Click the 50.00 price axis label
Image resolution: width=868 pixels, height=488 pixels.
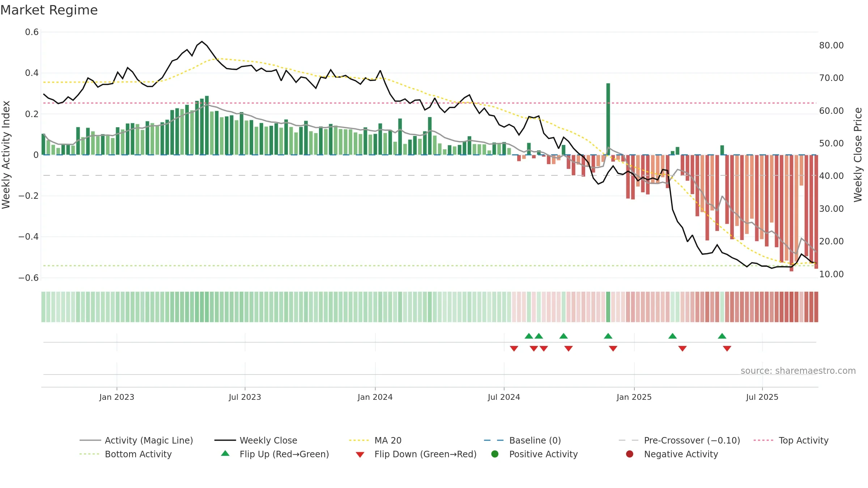click(831, 144)
